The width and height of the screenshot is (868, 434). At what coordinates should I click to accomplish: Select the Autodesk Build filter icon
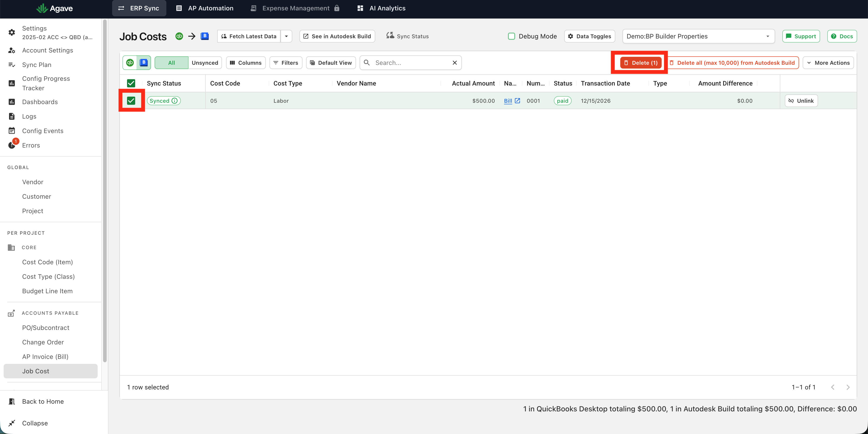pos(144,63)
